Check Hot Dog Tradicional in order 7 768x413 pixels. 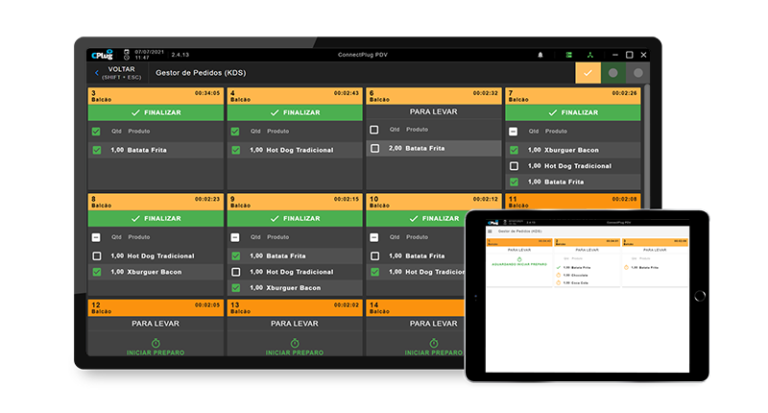513,166
